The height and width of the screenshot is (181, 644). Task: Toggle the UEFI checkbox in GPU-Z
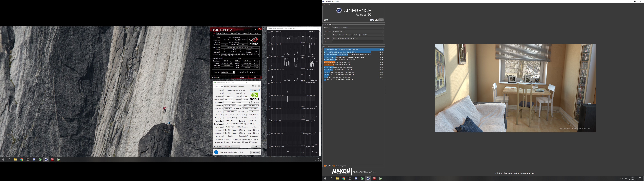click(254, 102)
